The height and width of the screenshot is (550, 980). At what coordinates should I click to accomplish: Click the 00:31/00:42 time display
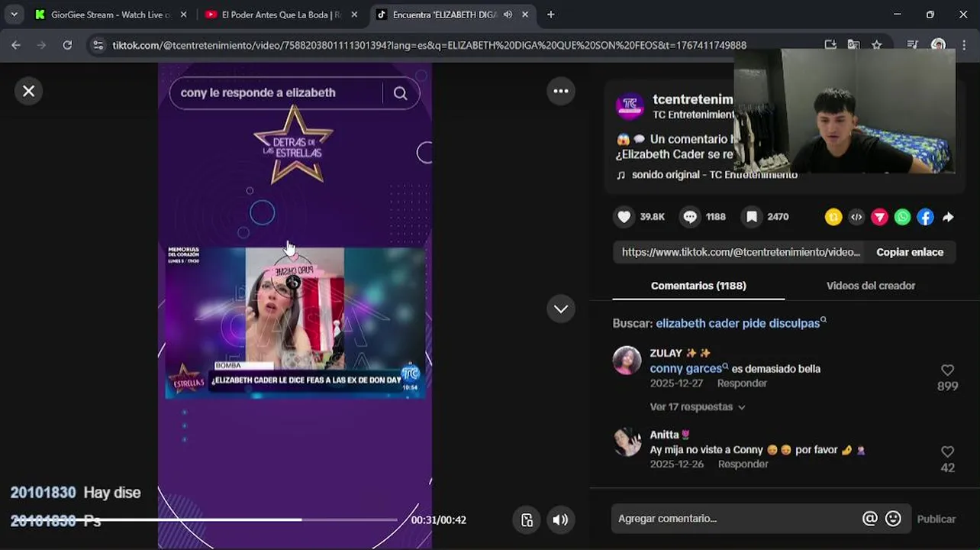438,520
